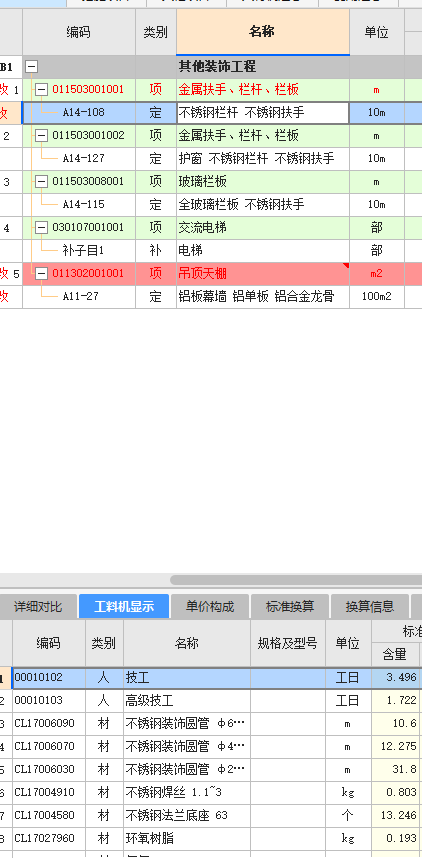
Task: Click the 编码 column header in upper table
Action: (79, 32)
